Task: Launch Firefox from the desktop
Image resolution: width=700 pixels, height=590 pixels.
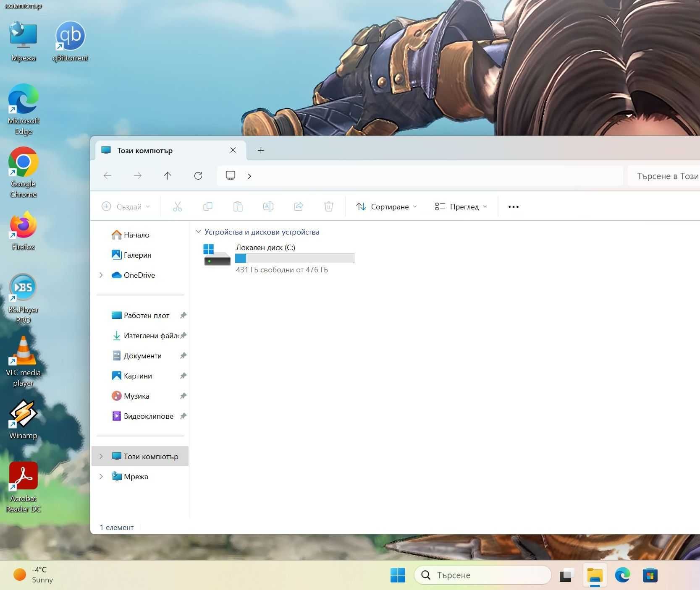Action: pyautogui.click(x=24, y=231)
